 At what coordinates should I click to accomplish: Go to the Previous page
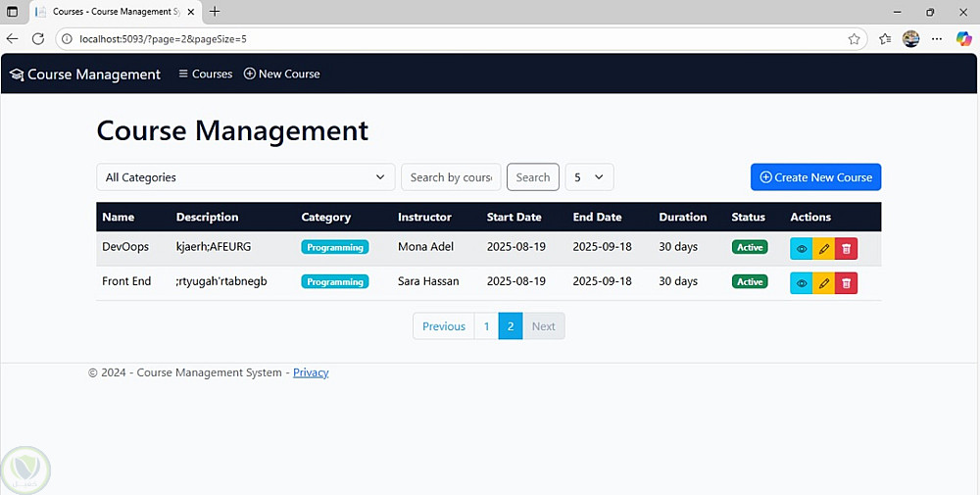pos(444,326)
